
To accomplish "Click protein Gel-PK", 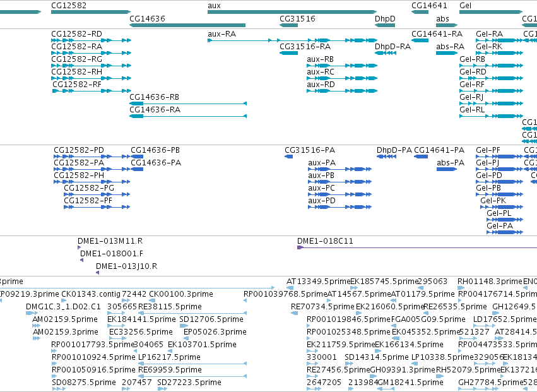I will 493,201.
